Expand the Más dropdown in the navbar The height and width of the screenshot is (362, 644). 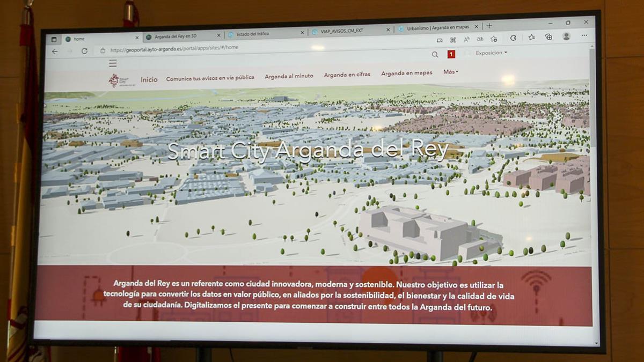(x=450, y=72)
